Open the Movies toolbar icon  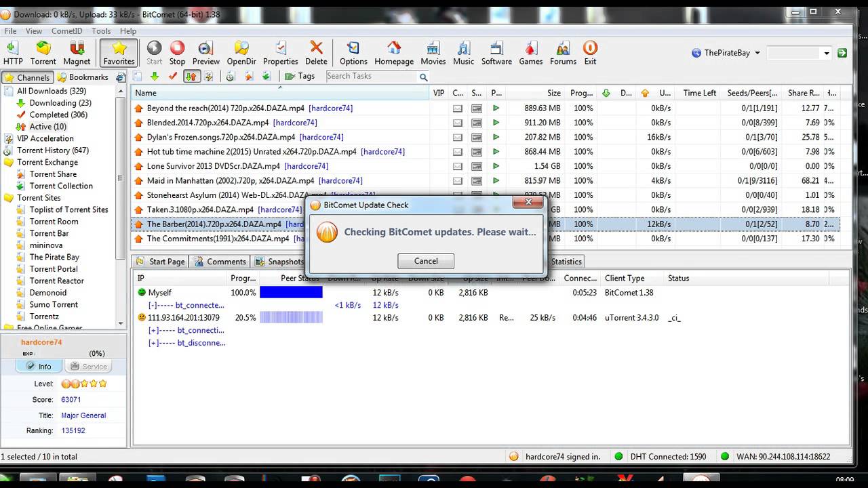click(x=433, y=53)
